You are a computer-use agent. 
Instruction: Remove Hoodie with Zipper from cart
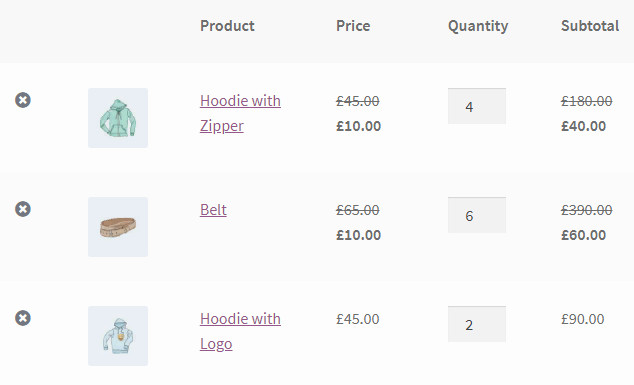(x=23, y=100)
